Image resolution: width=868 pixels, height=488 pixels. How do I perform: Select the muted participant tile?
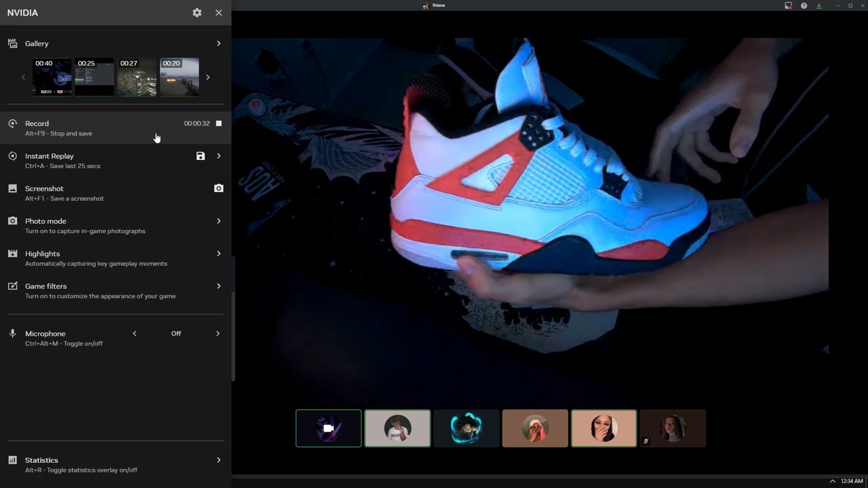point(673,428)
